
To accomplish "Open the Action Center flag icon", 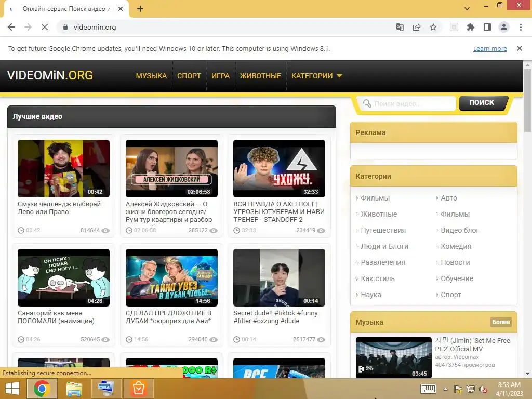I will point(458,389).
